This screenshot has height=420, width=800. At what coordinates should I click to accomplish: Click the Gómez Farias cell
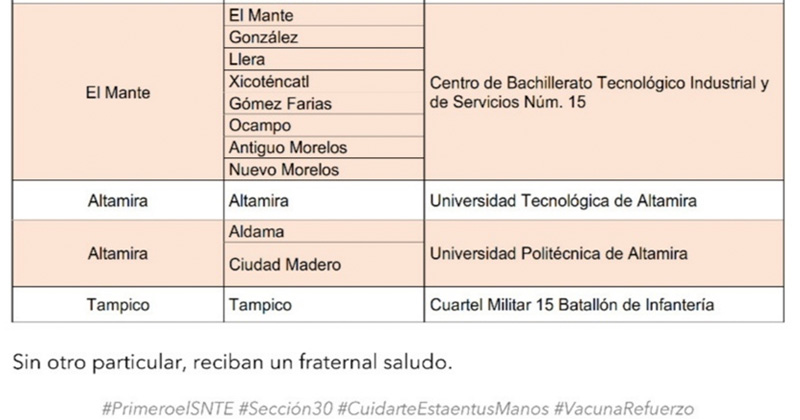coord(280,104)
